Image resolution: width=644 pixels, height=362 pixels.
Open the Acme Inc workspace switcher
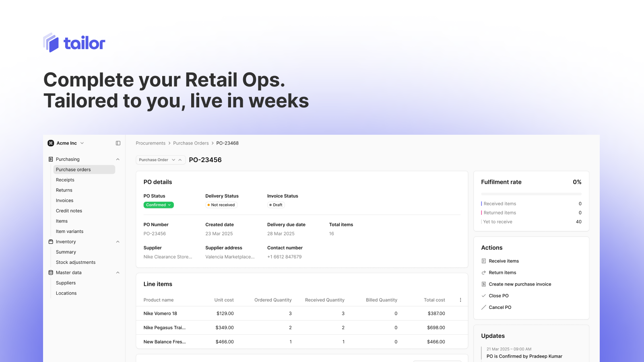82,143
